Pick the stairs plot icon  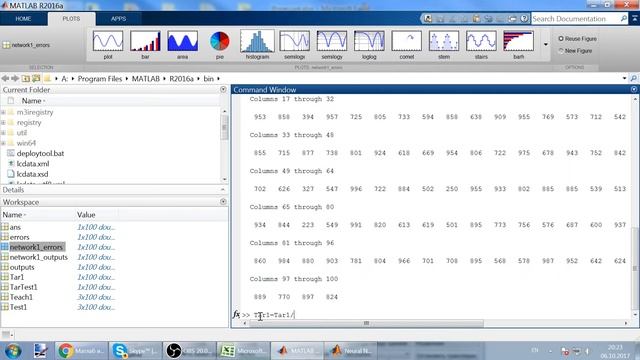(481, 45)
